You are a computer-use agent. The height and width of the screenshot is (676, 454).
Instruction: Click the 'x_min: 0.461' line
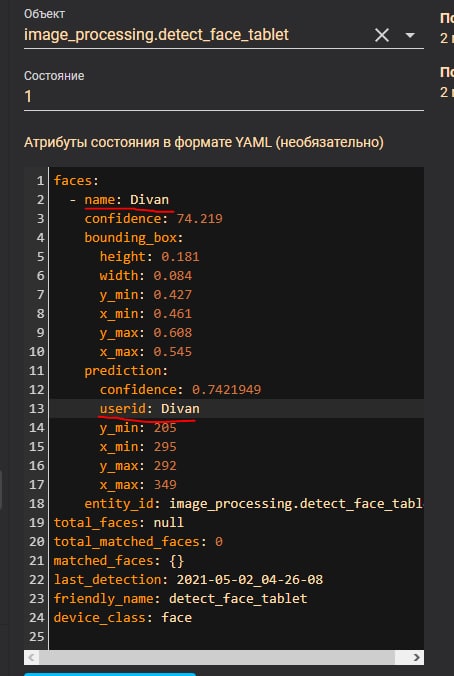[146, 313]
